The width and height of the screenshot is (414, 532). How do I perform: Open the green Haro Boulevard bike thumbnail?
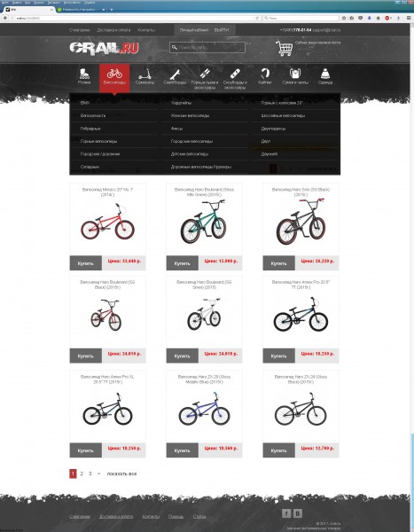(204, 222)
